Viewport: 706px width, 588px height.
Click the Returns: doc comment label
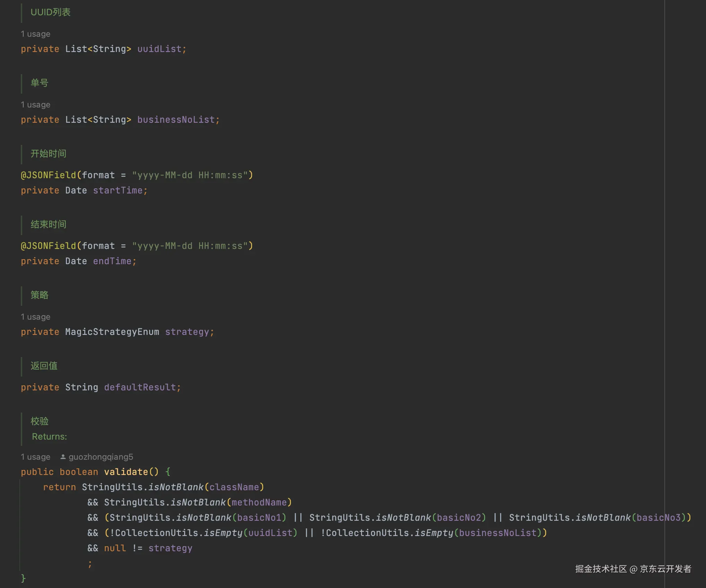(49, 436)
